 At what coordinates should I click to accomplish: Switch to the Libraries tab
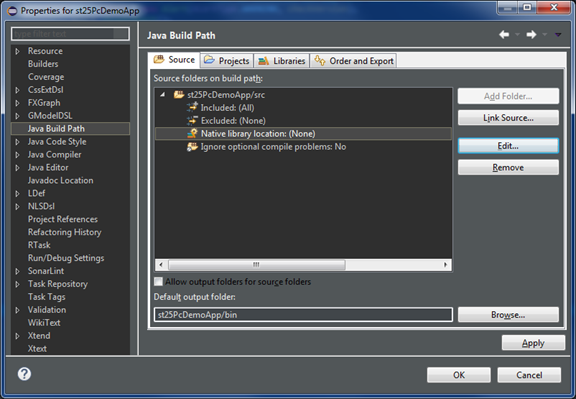coord(282,61)
